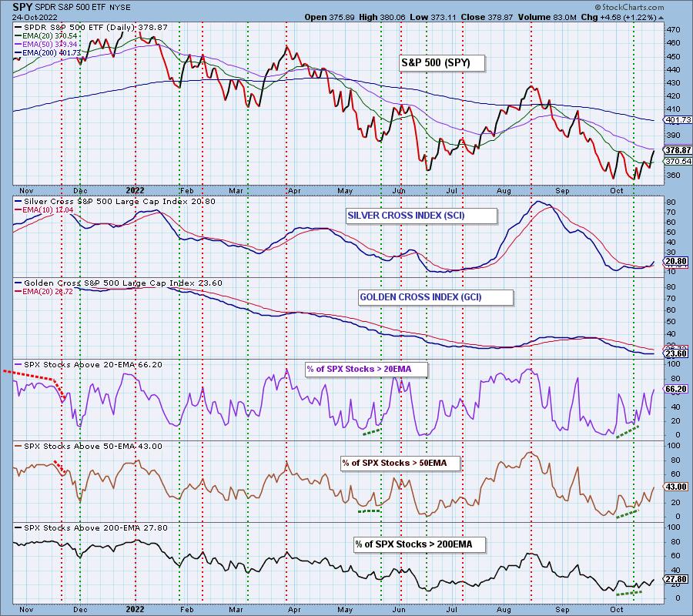Click the "% of SPX Stocks > 20EMA" label box
693x616 pixels.
click(367, 370)
